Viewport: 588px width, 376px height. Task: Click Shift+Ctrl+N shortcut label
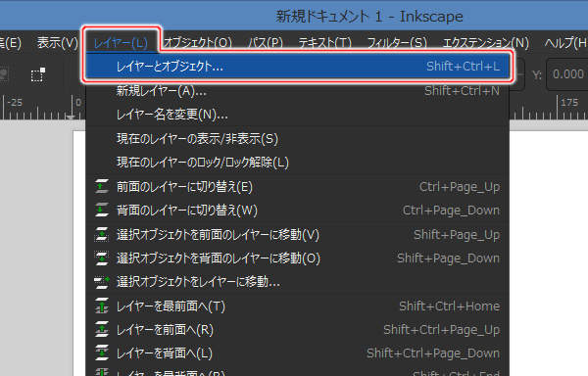462,91
